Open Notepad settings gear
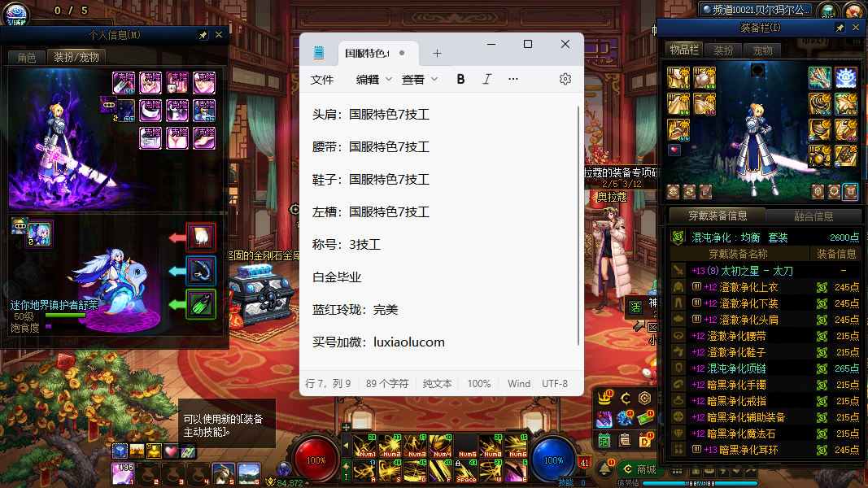Viewport: 868px width, 488px height. click(x=565, y=79)
